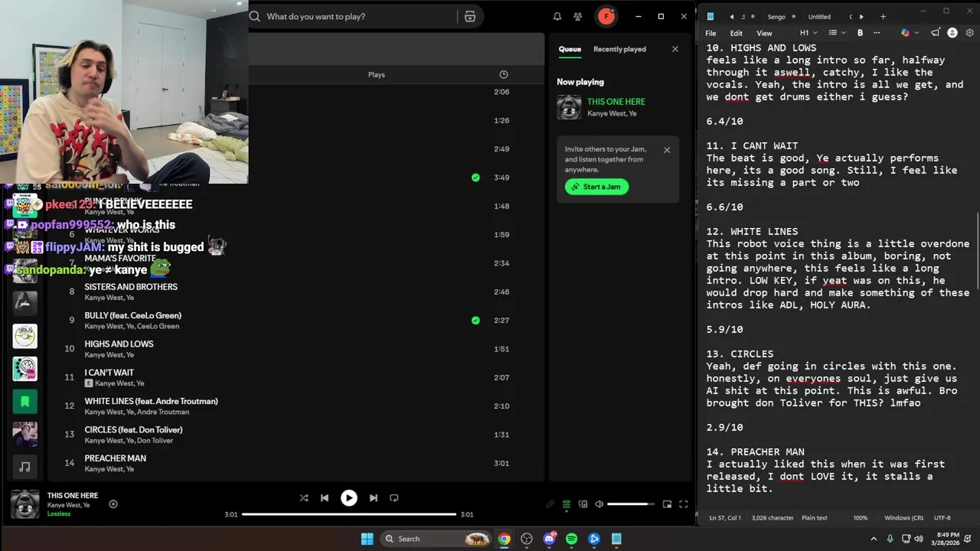Screen dimensions: 980x551
Task: Open 100% zoom in Notepad status bar
Action: click(x=861, y=518)
